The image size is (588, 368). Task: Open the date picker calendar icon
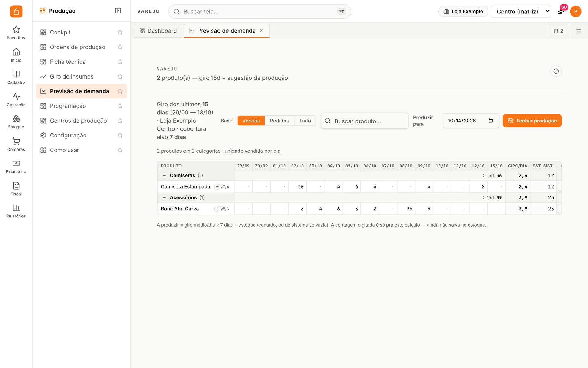[x=491, y=121]
